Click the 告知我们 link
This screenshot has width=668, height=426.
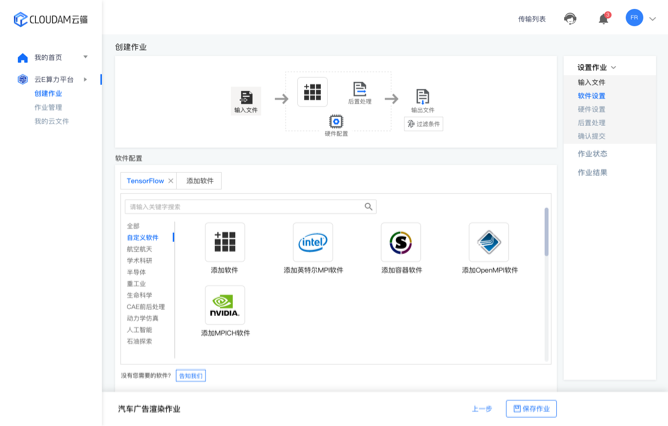(x=190, y=376)
